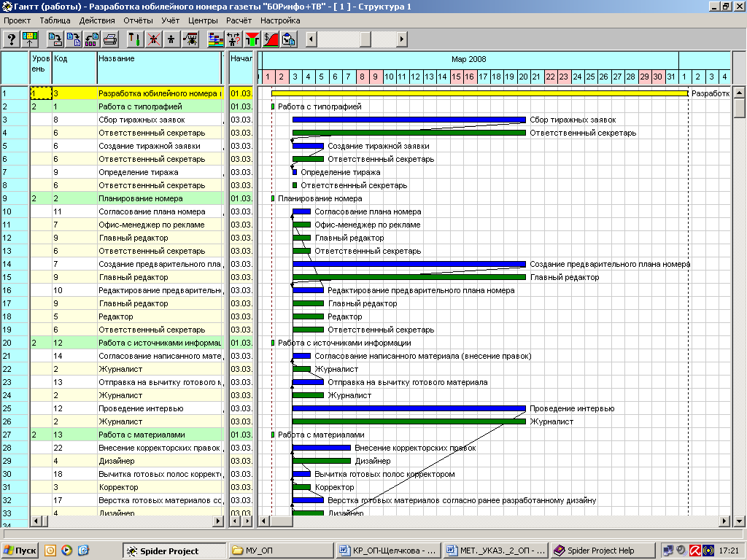Click the printer icon in toolbar
This screenshot has width=747, height=560.
point(110,39)
